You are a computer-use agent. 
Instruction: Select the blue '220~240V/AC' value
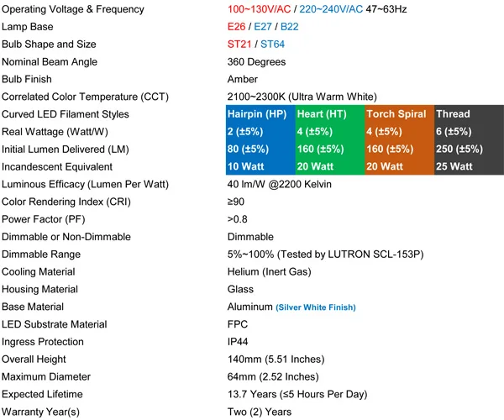[331, 9]
